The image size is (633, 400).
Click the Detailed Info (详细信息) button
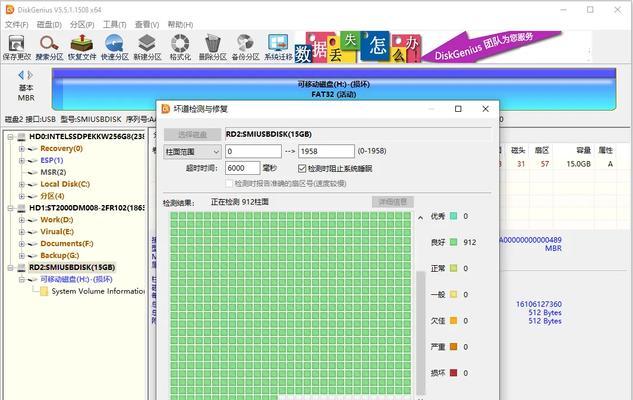[392, 202]
